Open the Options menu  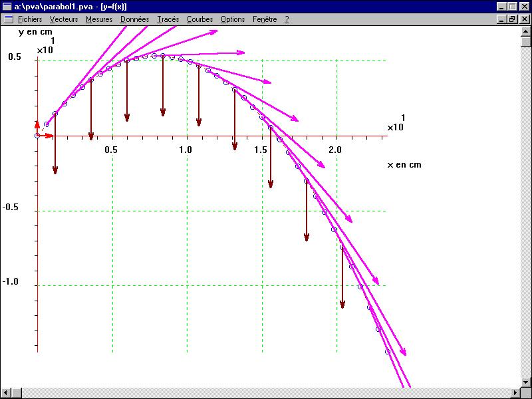click(x=233, y=19)
